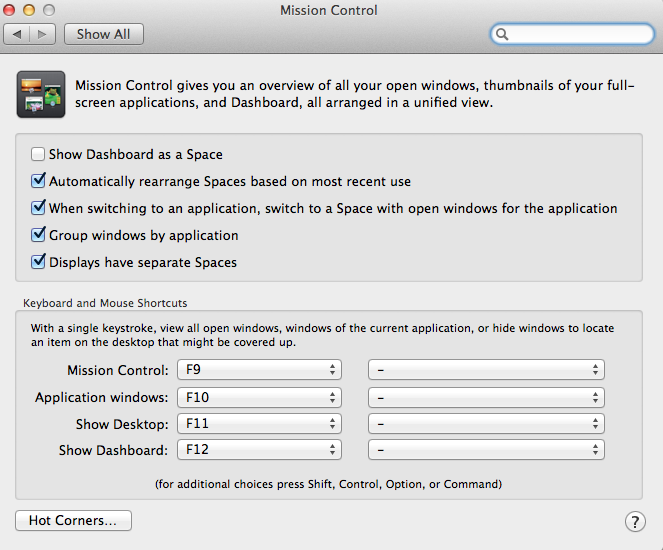The height and width of the screenshot is (550, 663).
Task: Click the Mission Control app icon
Action: [x=41, y=94]
